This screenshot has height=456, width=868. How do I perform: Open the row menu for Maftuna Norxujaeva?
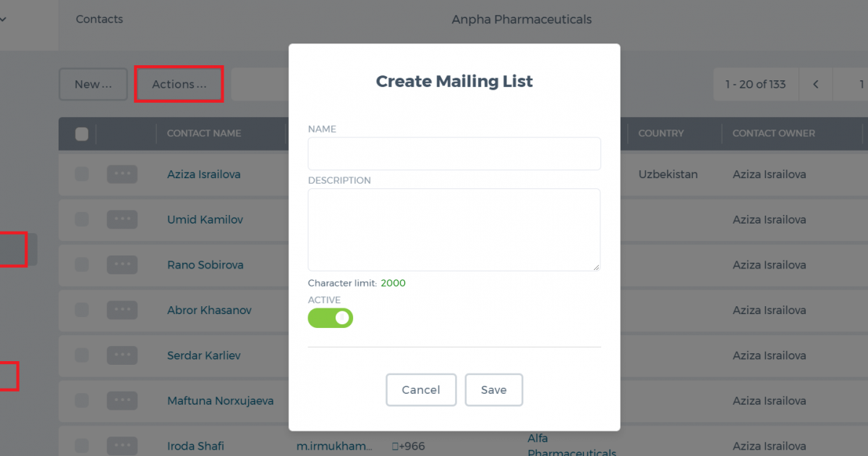click(x=122, y=400)
